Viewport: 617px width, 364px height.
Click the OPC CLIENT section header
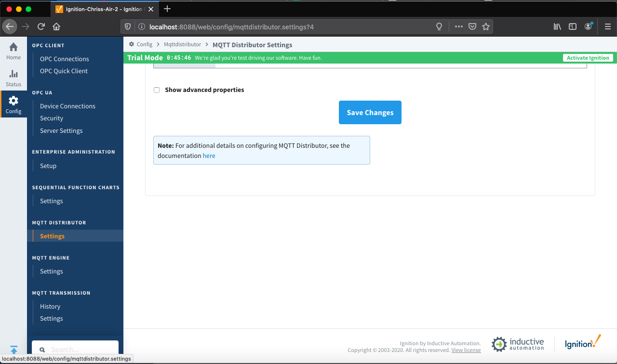coord(48,45)
